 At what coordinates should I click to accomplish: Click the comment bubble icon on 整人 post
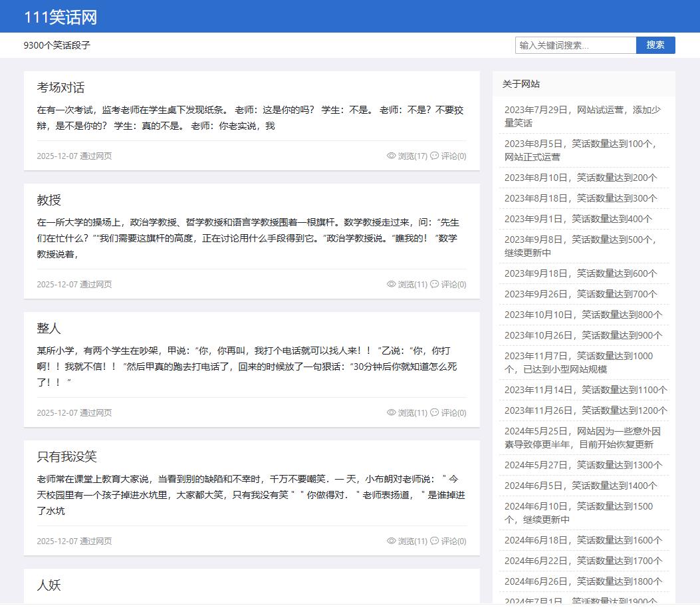coord(435,412)
